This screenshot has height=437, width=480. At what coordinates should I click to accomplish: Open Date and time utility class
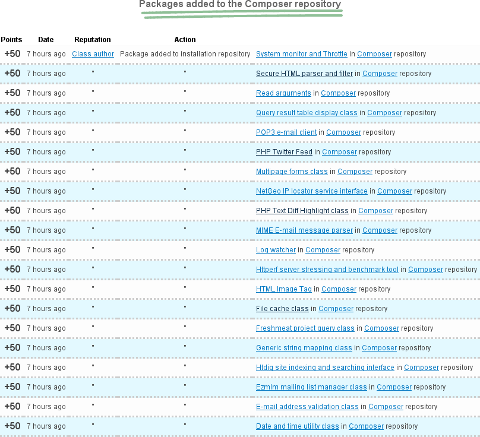(x=297, y=426)
